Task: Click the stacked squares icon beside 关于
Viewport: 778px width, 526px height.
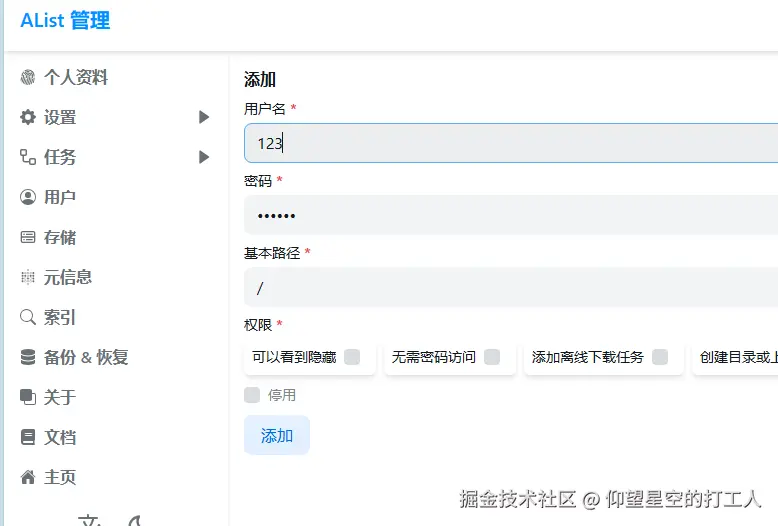Action: [28, 397]
